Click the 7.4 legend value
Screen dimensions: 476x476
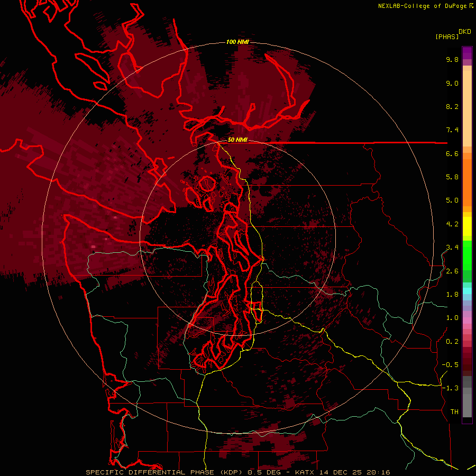[x=452, y=130]
